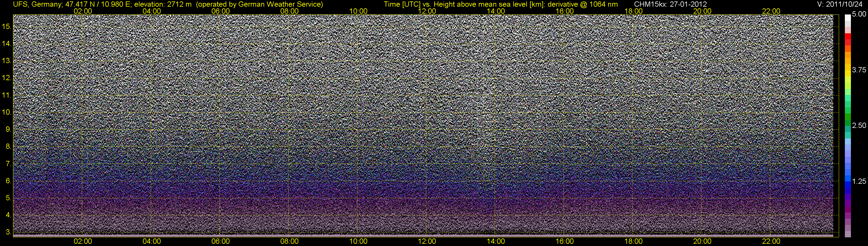Click the 12 km height axis label
868x246 pixels.
6,78
